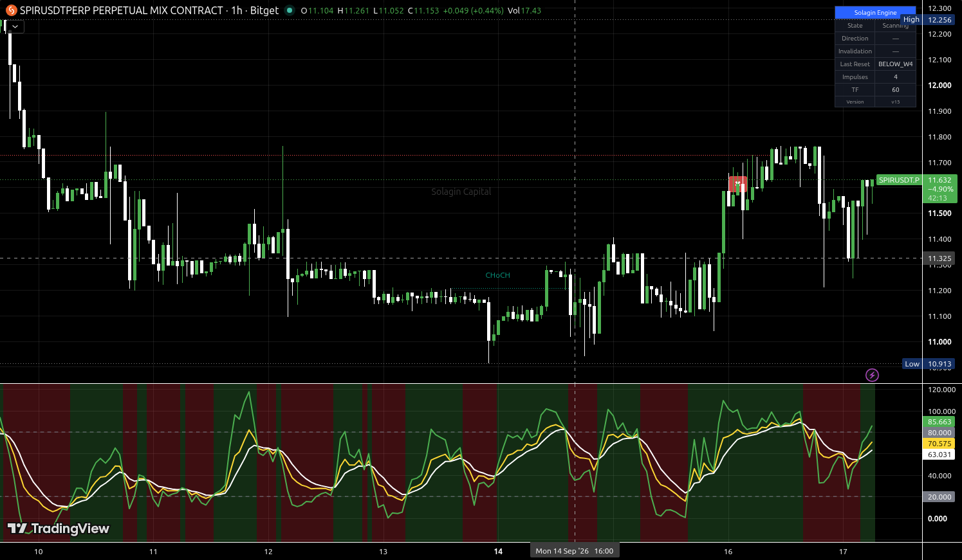Click the TF label cell

(855, 90)
